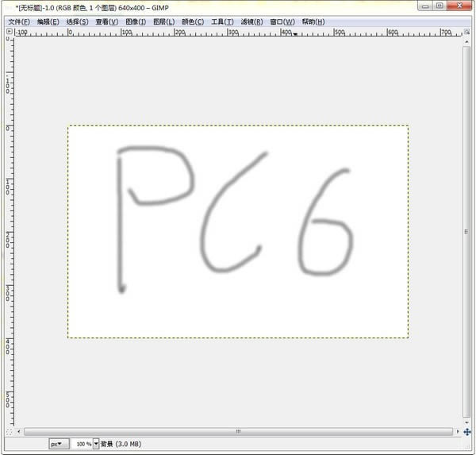Toggle Quick Mask button at bottom left
The height and width of the screenshot is (455, 476).
point(10,431)
